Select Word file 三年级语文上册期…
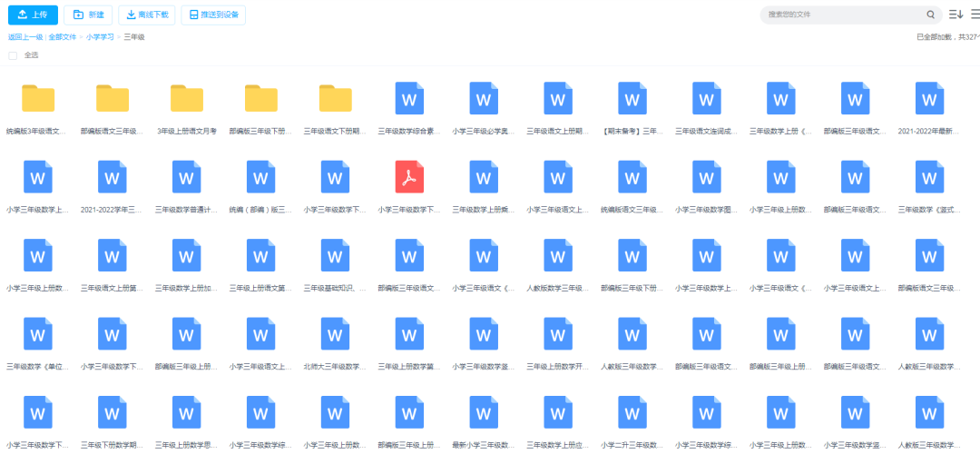The width and height of the screenshot is (980, 454). tap(558, 98)
